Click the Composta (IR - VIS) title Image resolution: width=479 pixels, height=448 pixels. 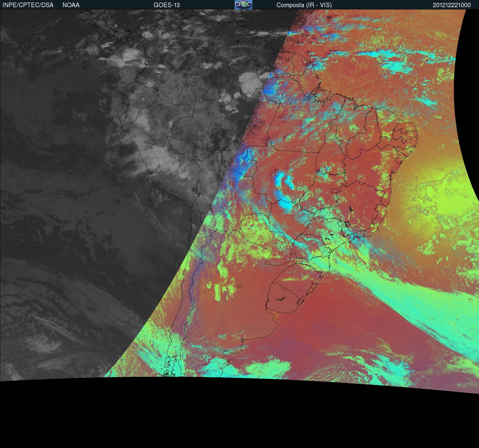tap(304, 5)
